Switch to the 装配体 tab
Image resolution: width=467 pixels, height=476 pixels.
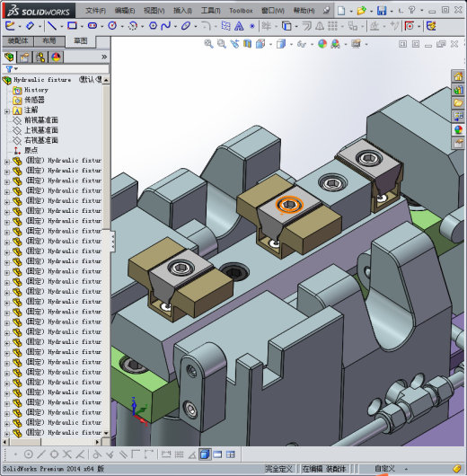18,41
